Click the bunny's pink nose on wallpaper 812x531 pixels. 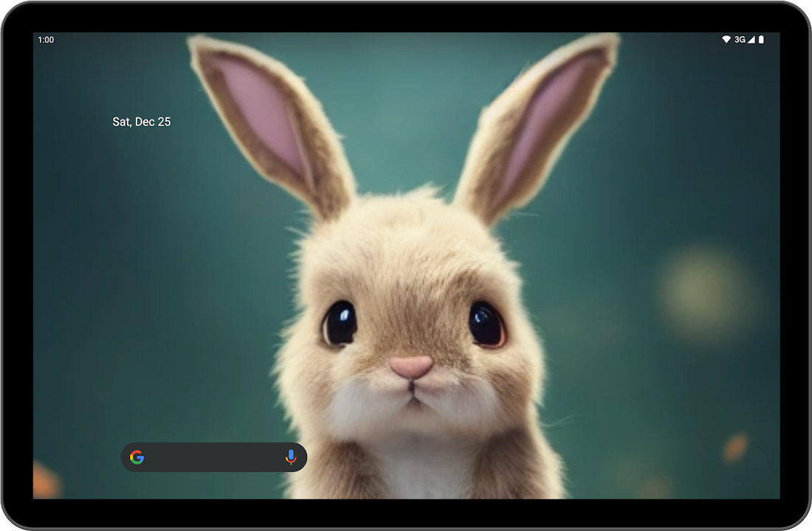click(x=411, y=366)
